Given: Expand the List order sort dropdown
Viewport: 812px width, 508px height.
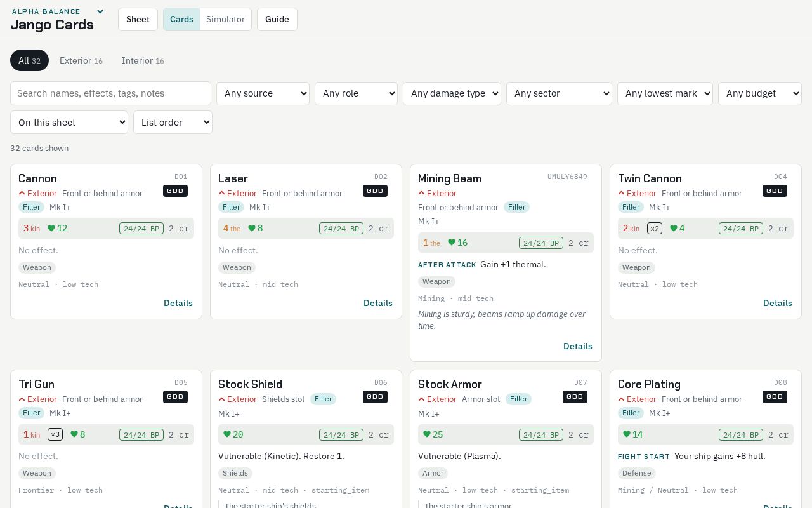Looking at the screenshot, I should pos(173,123).
